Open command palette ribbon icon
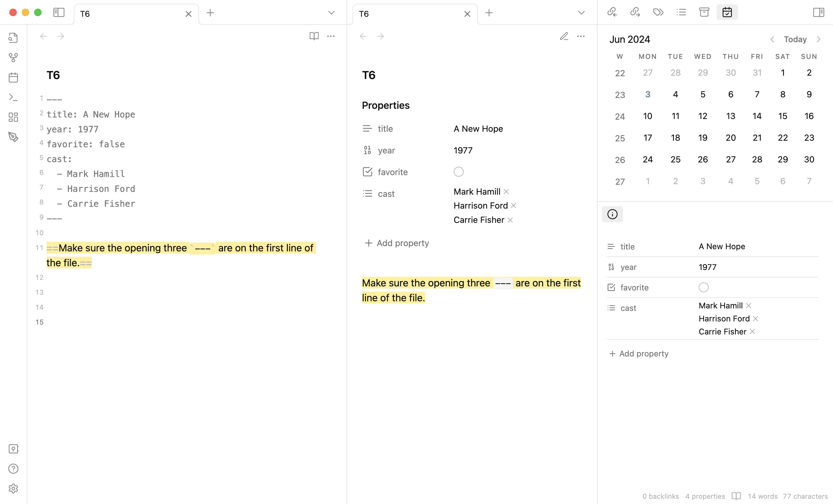The height and width of the screenshot is (504, 833). pyautogui.click(x=13, y=98)
